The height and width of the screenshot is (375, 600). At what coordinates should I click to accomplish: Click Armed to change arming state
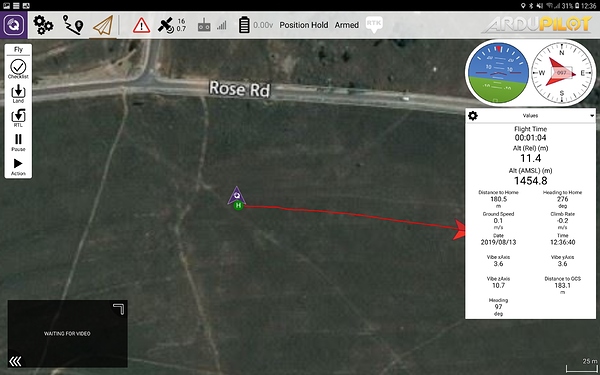[x=347, y=25]
